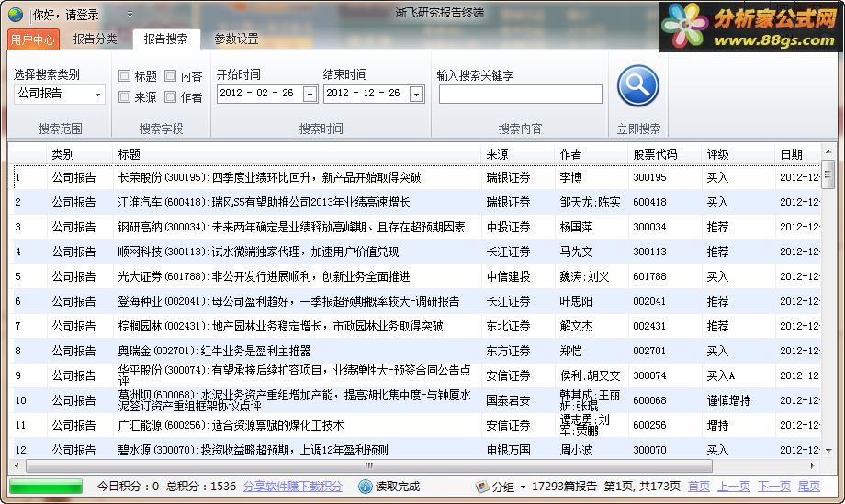Select the report 碧水源(300070) title
Viewport: 845px width, 504px height.
pyautogui.click(x=253, y=450)
